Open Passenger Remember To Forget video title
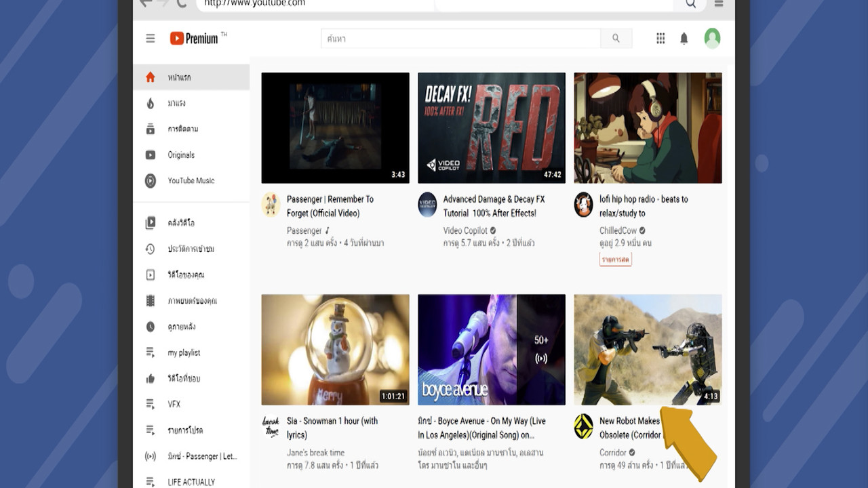Viewport: 868px width, 488px height. pos(330,206)
